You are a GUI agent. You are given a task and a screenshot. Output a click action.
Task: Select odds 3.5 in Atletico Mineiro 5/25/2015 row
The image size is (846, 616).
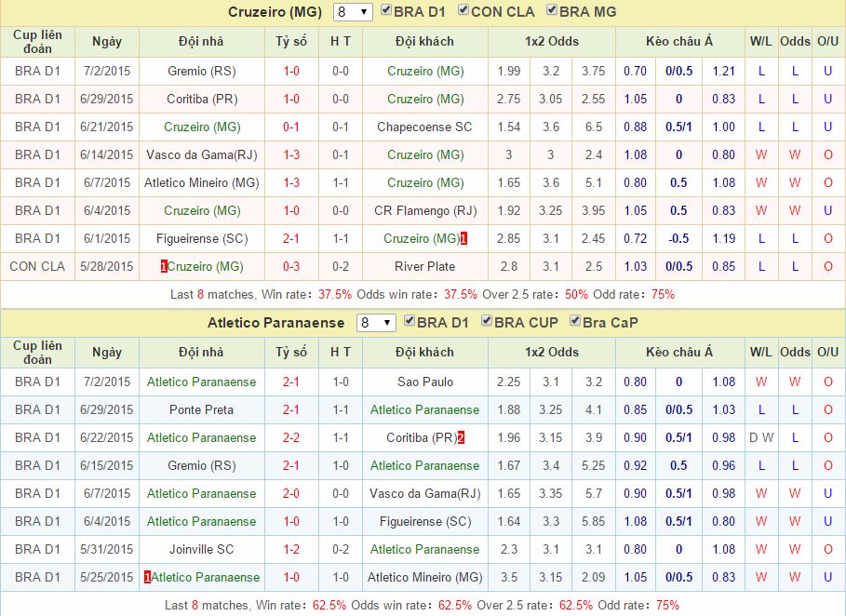[x=509, y=577]
